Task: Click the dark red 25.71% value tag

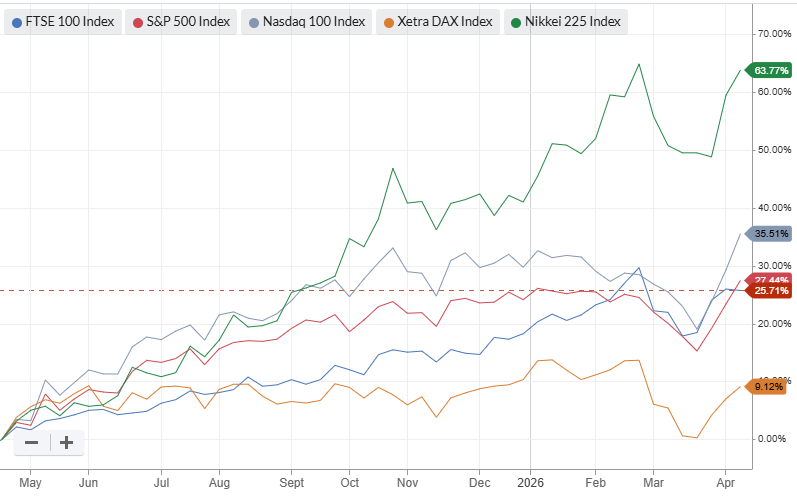Action: 771,291
